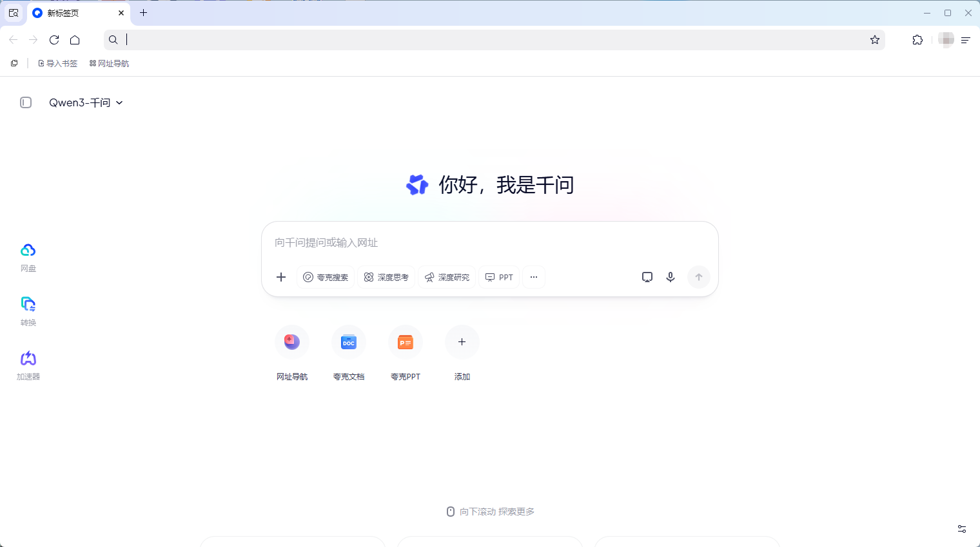The width and height of the screenshot is (980, 547).
Task: Go to home page icon
Action: (75, 40)
